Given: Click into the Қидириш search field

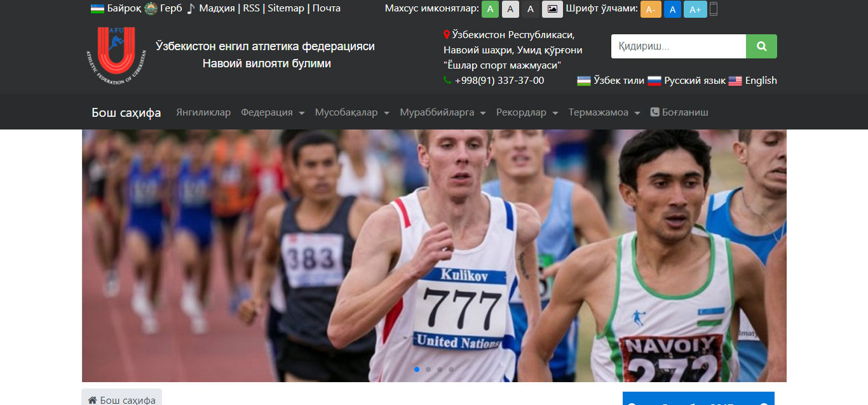Looking at the screenshot, I should click(678, 46).
